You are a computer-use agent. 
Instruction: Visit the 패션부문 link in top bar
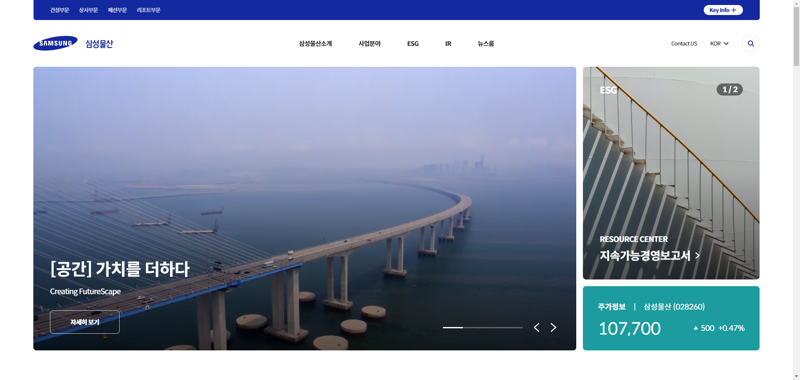click(x=117, y=10)
